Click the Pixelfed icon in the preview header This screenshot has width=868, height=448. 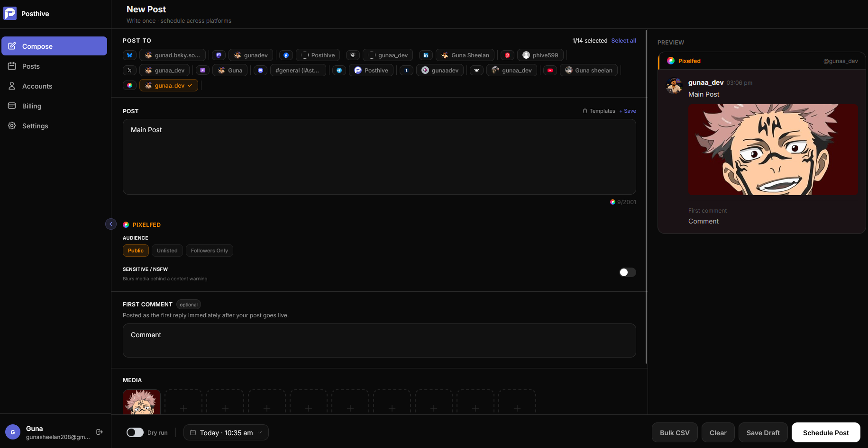[671, 61]
